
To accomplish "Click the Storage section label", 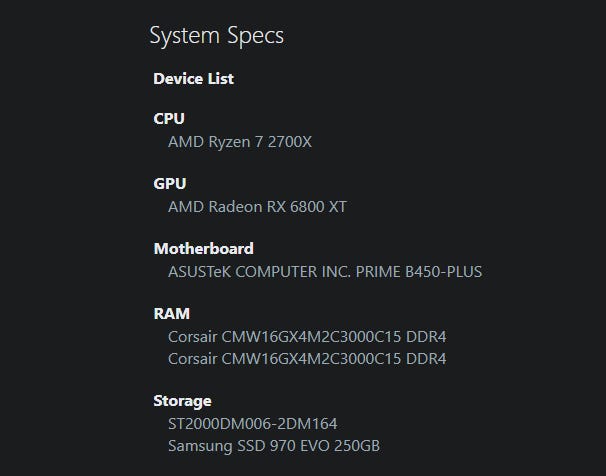I will (x=182, y=401).
